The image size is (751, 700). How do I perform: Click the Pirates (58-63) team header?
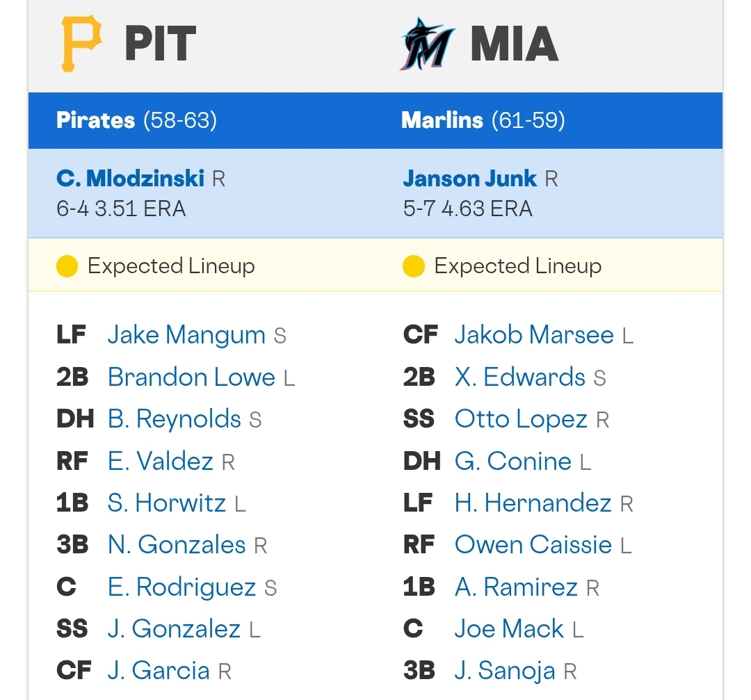tap(136, 120)
